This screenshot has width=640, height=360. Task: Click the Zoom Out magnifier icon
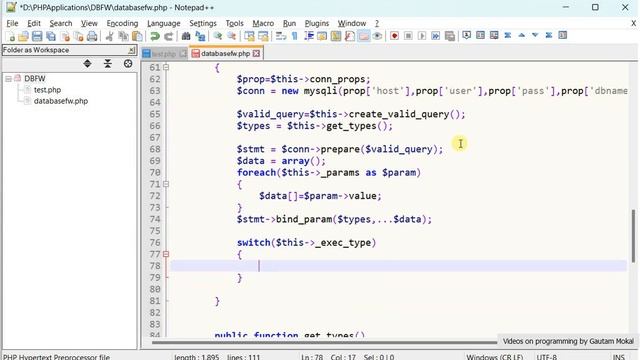tap(231, 36)
